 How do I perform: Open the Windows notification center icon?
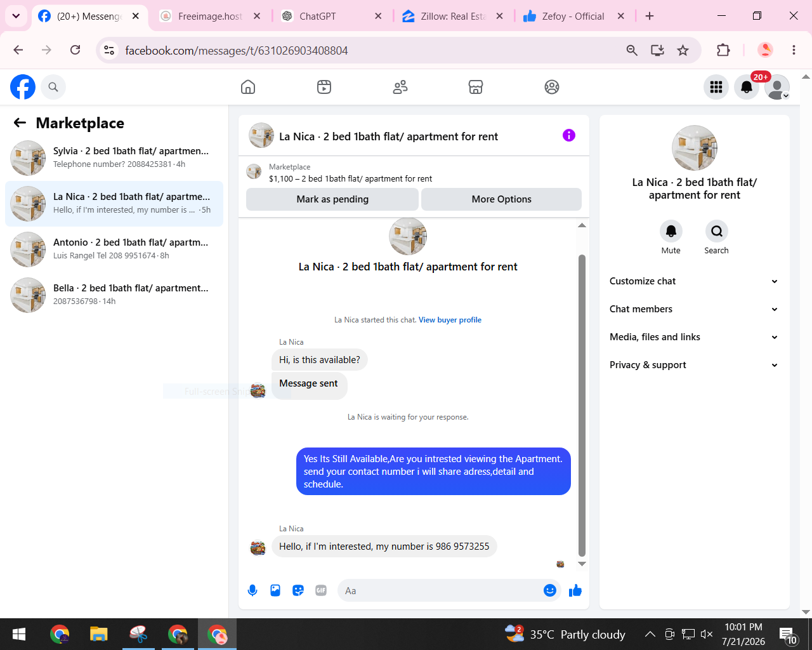[788, 634]
